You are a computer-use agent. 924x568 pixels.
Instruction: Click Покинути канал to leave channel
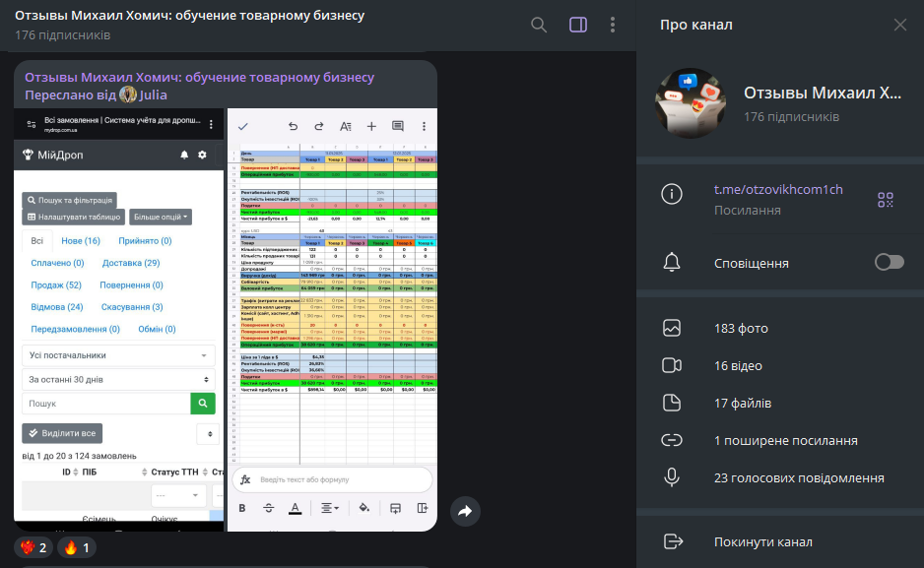click(762, 541)
